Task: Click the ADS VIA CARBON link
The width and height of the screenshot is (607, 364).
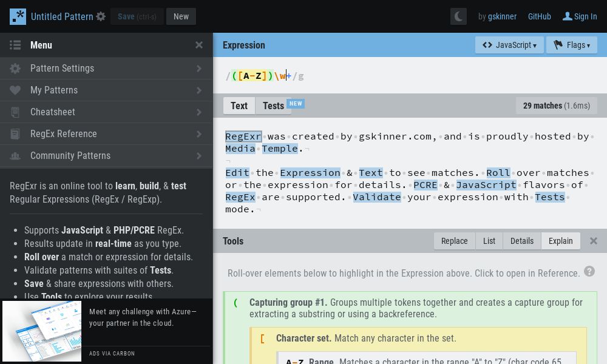Action: pos(112,354)
